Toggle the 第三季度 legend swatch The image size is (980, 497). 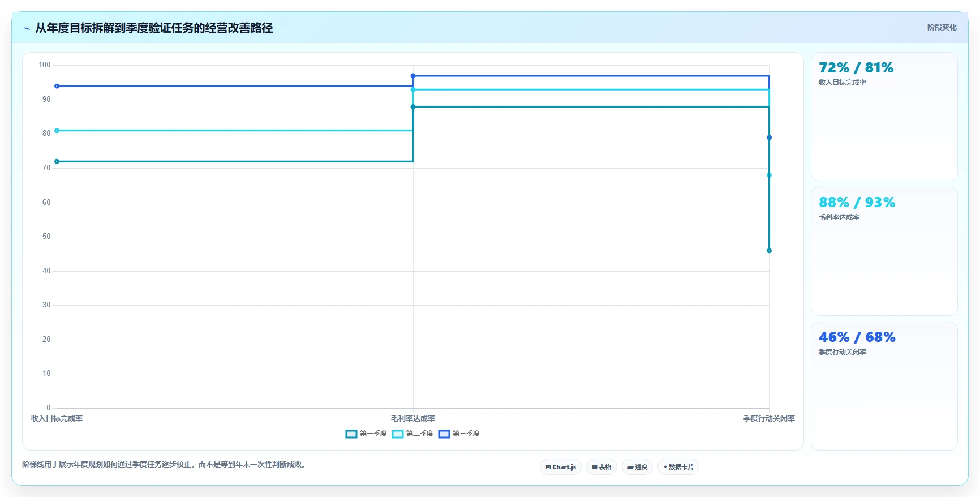(444, 434)
